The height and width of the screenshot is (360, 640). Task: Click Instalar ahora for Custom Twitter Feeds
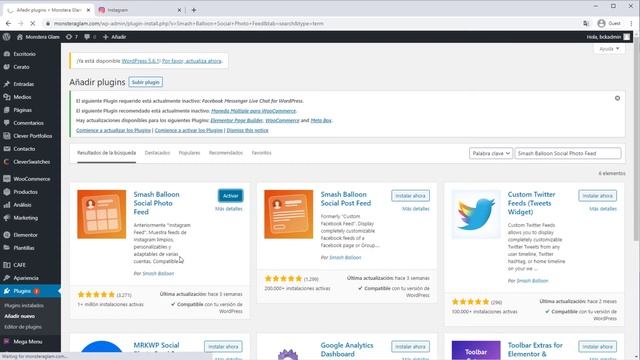(x=598, y=196)
